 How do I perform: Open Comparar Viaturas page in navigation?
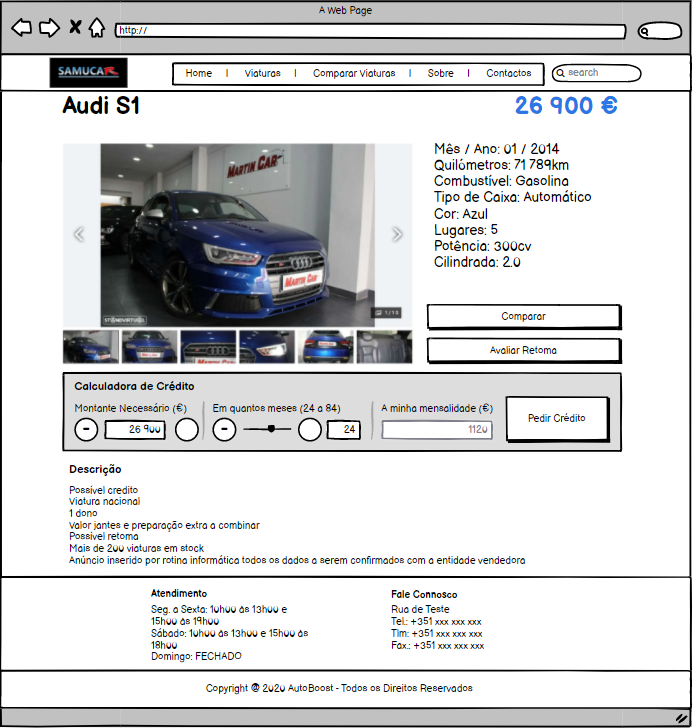click(x=354, y=73)
